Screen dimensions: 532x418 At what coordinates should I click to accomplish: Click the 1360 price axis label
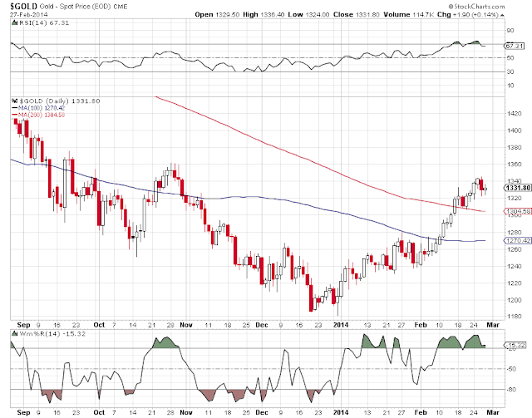click(x=514, y=165)
